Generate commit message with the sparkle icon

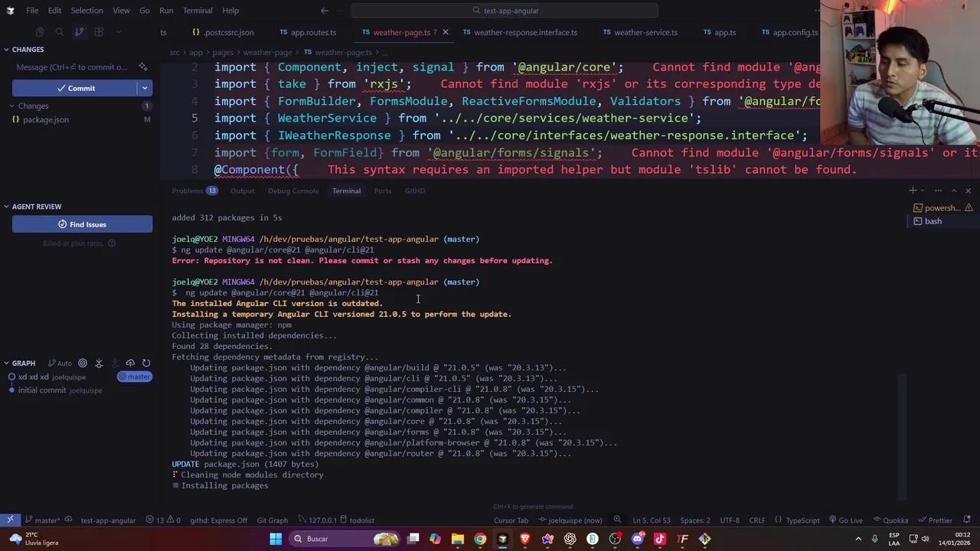click(142, 67)
